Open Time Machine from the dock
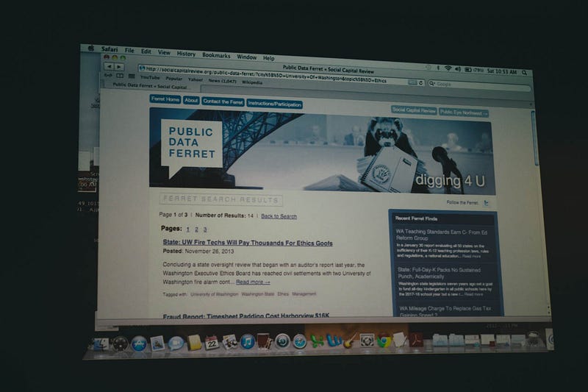 point(282,341)
